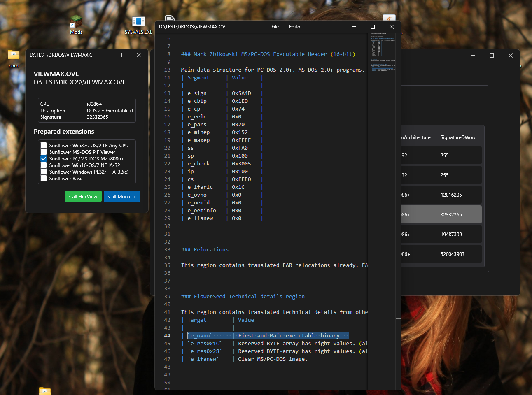Click the Java icon behind the editor window

tap(389, 18)
